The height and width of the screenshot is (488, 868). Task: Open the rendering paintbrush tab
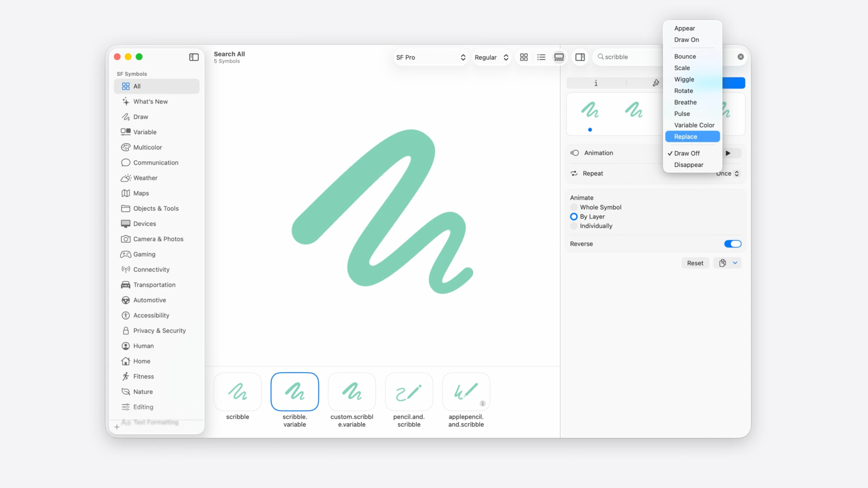[x=656, y=83]
